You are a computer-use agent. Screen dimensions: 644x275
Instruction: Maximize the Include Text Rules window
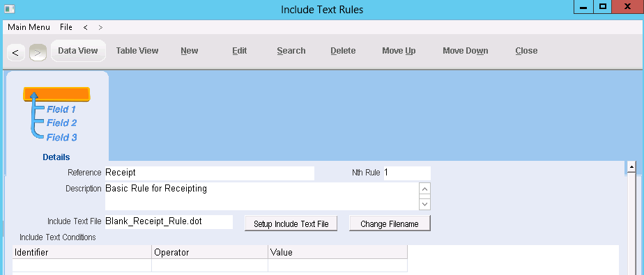[x=602, y=7]
